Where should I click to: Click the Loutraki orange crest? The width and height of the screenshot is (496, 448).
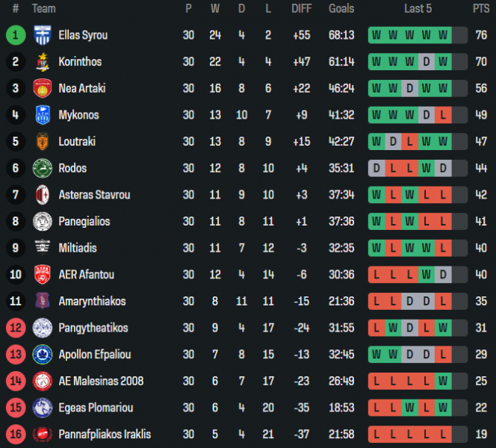(43, 141)
